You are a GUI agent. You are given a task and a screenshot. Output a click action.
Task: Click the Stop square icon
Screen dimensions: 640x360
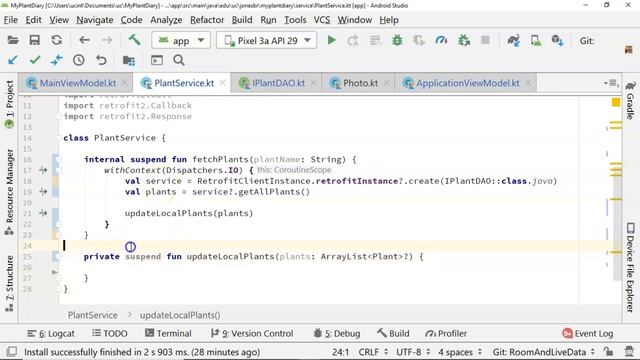[485, 40]
